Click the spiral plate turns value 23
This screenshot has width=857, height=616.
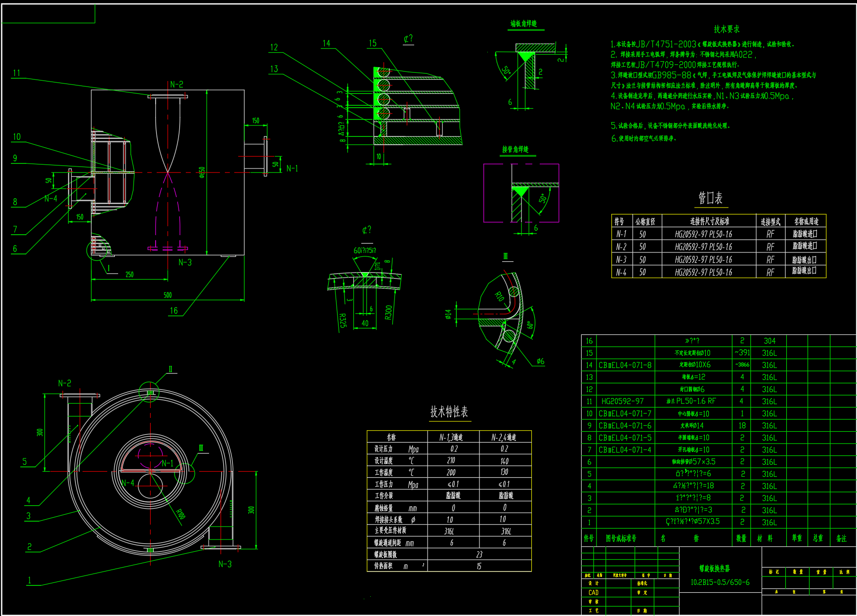click(x=479, y=555)
